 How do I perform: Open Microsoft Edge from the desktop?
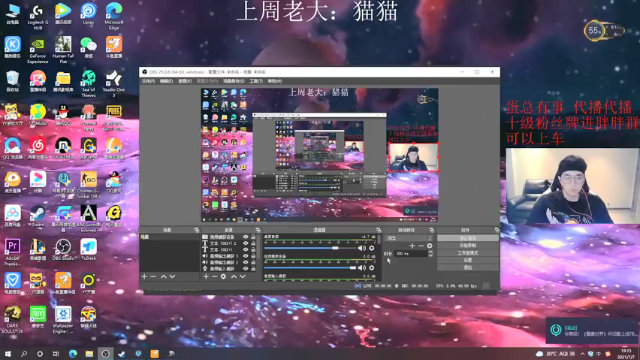[x=114, y=16]
